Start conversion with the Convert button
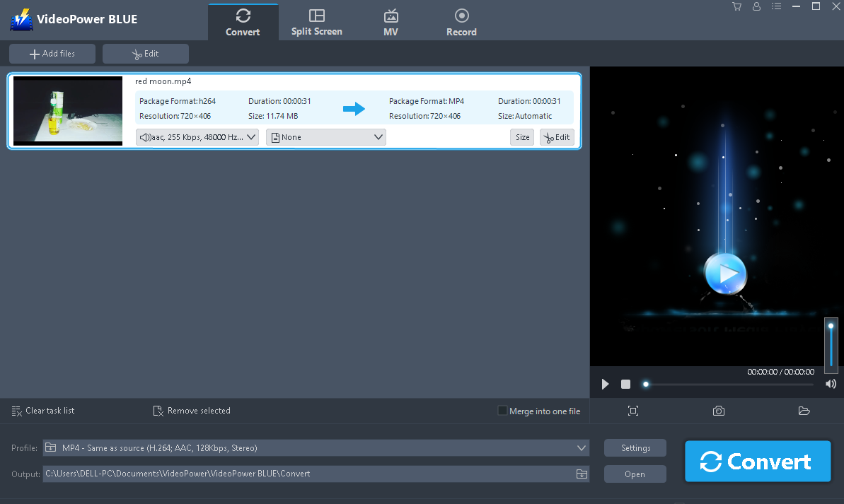 [x=757, y=461]
